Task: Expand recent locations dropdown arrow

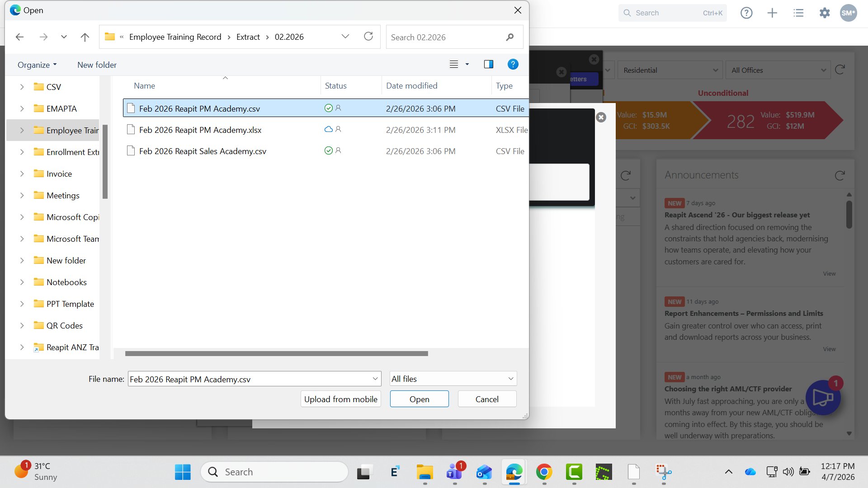Action: [64, 37]
